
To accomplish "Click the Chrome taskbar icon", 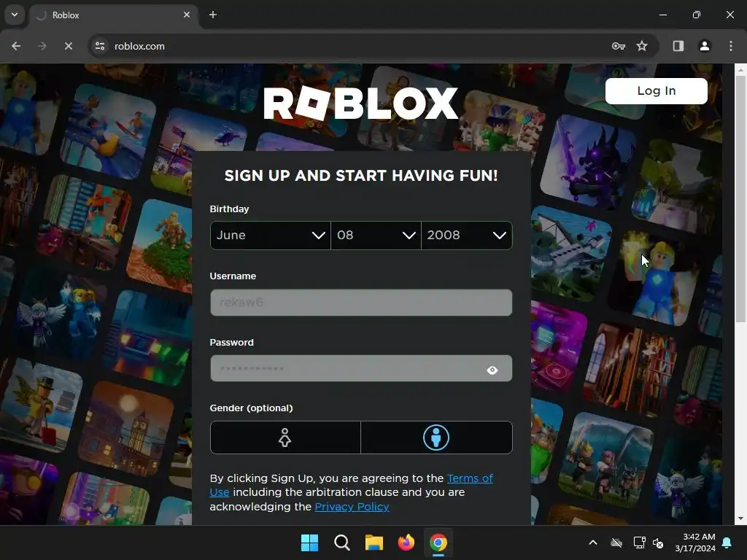I will pyautogui.click(x=438, y=542).
